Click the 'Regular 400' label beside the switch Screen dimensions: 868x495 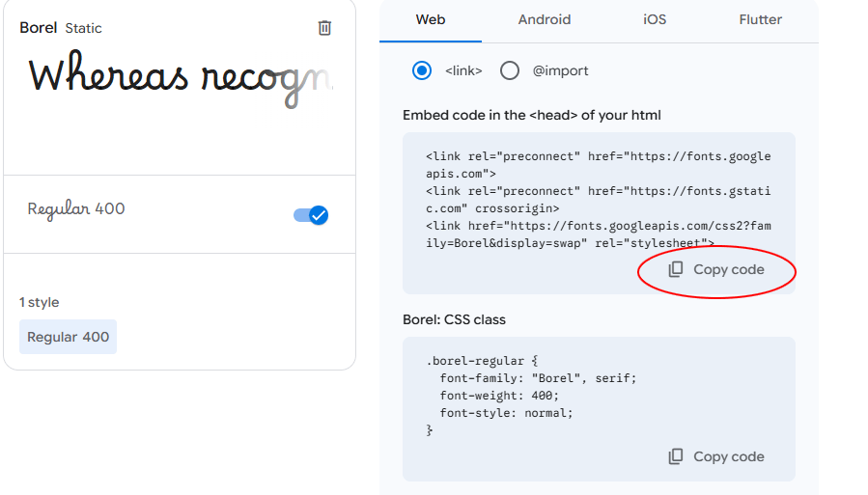click(x=76, y=209)
